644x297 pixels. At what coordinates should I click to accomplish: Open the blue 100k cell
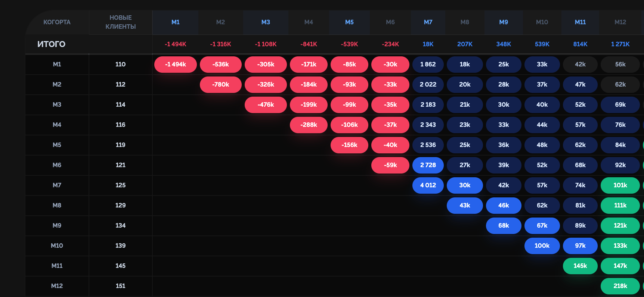click(x=542, y=246)
